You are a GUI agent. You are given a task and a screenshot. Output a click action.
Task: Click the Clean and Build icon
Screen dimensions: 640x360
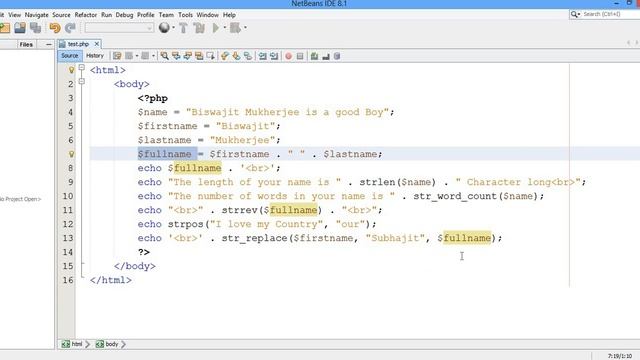199,28
